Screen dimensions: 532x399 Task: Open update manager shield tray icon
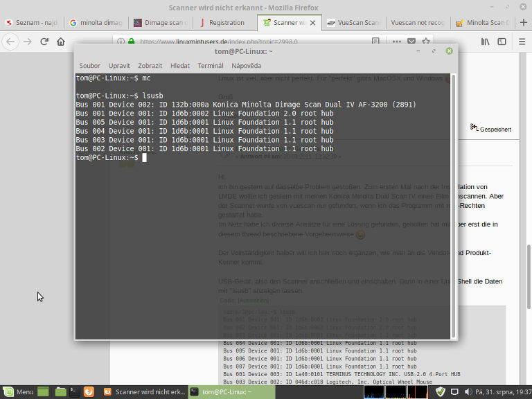[441, 392]
